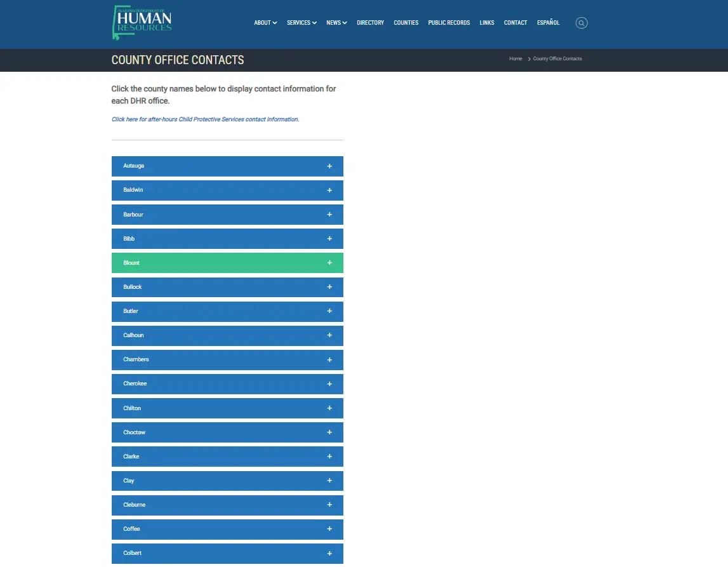The width and height of the screenshot is (728, 567).
Task: Open the Counties nav item
Action: coord(406,23)
